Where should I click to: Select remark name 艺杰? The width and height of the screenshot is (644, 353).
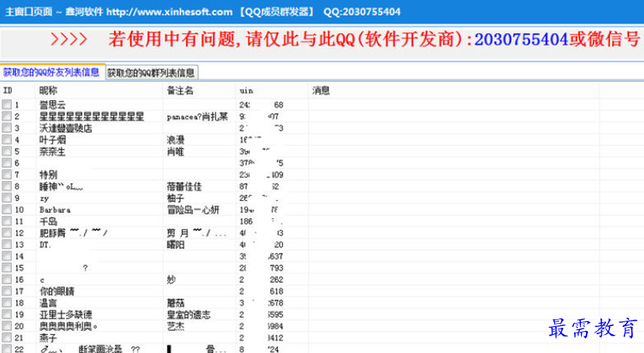pyautogui.click(x=176, y=326)
